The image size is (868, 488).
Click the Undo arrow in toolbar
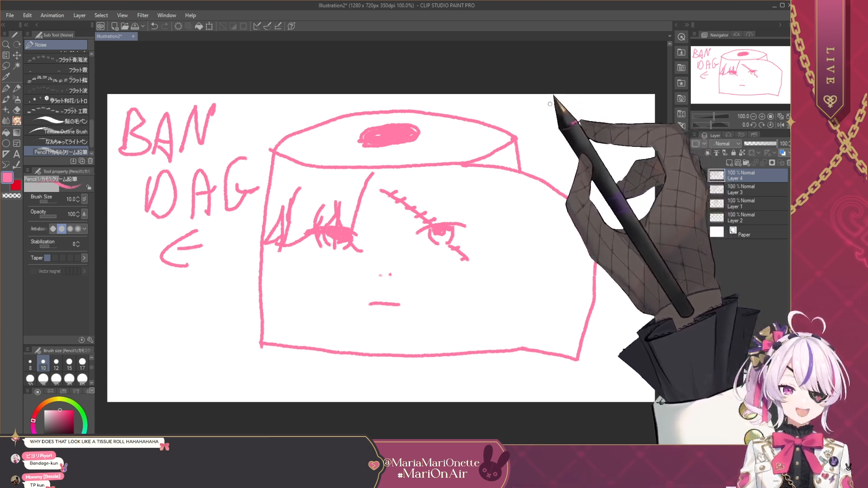(x=154, y=26)
